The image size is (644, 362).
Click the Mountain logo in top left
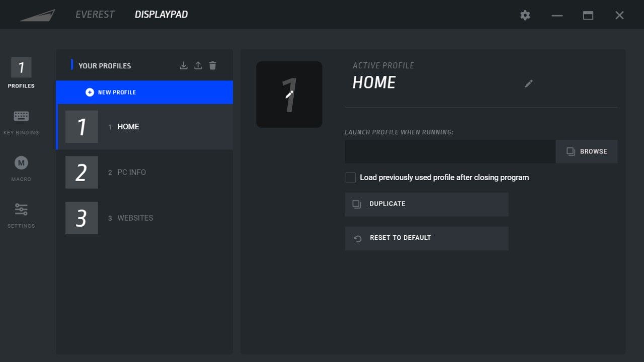(38, 15)
